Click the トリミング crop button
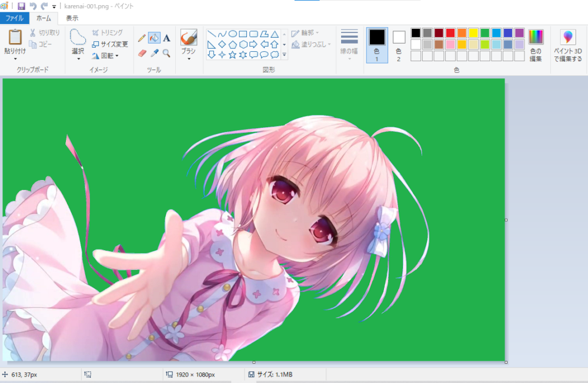588x383 pixels. tap(108, 32)
